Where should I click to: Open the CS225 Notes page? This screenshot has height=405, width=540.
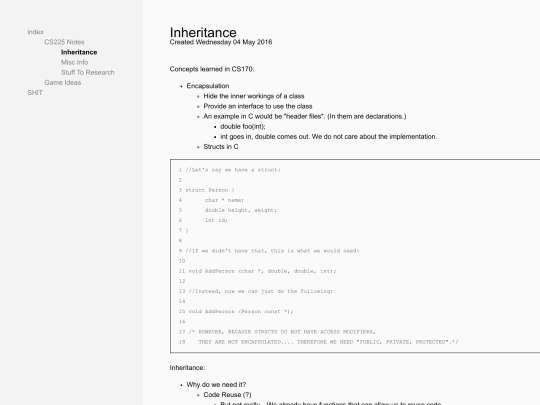[x=64, y=42]
